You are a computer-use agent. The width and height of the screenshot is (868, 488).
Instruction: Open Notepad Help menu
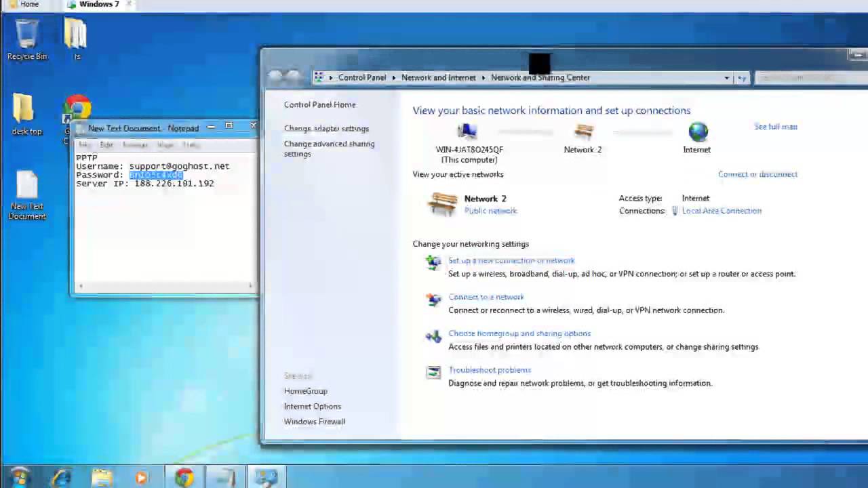pyautogui.click(x=191, y=145)
